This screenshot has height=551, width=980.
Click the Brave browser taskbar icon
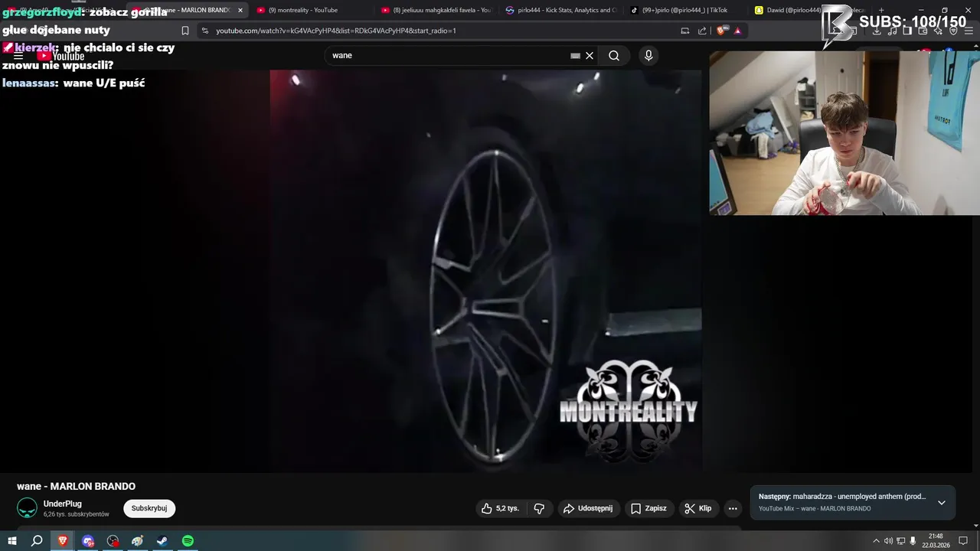click(x=63, y=541)
